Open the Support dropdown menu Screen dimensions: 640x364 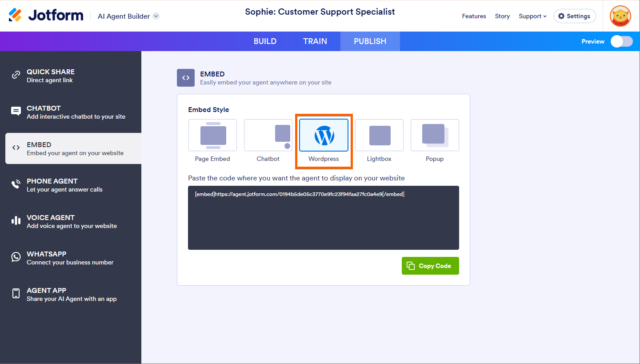533,16
